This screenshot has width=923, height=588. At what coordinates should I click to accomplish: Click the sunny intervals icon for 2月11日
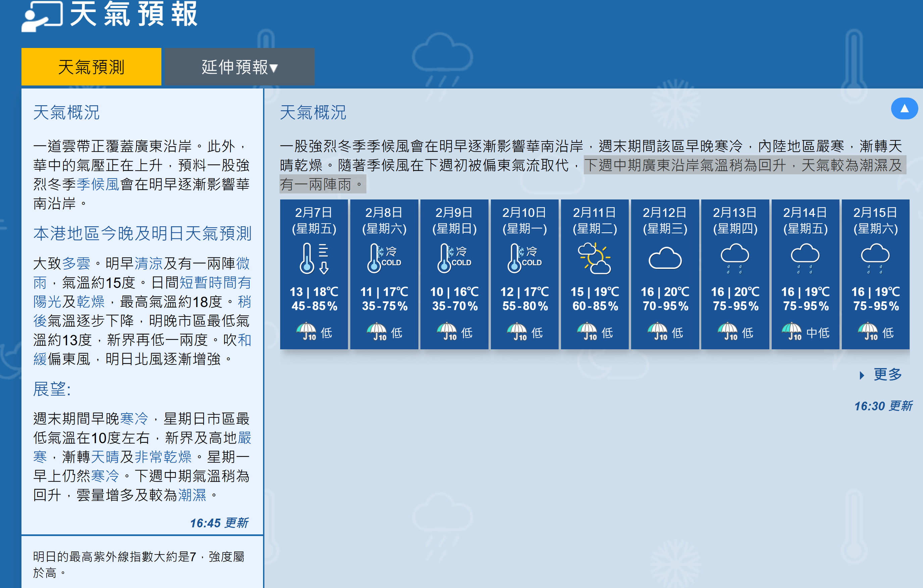click(595, 258)
